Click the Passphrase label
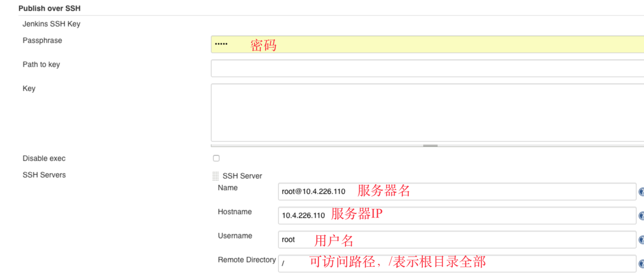 coord(42,40)
